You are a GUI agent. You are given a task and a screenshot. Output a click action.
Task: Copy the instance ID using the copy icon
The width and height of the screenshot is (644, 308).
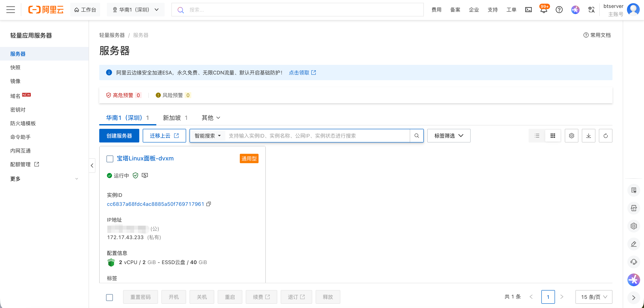tap(209, 204)
